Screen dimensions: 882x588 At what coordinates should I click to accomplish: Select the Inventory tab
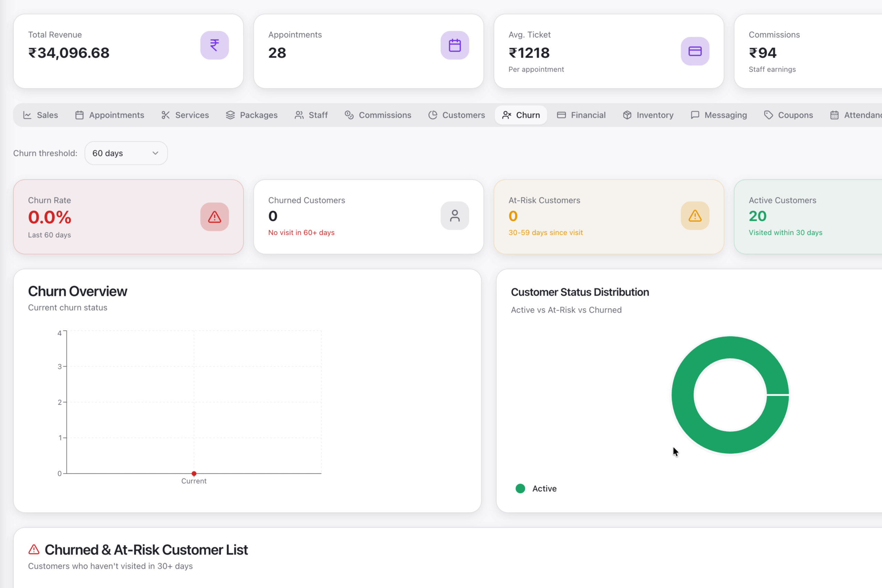[x=648, y=115]
